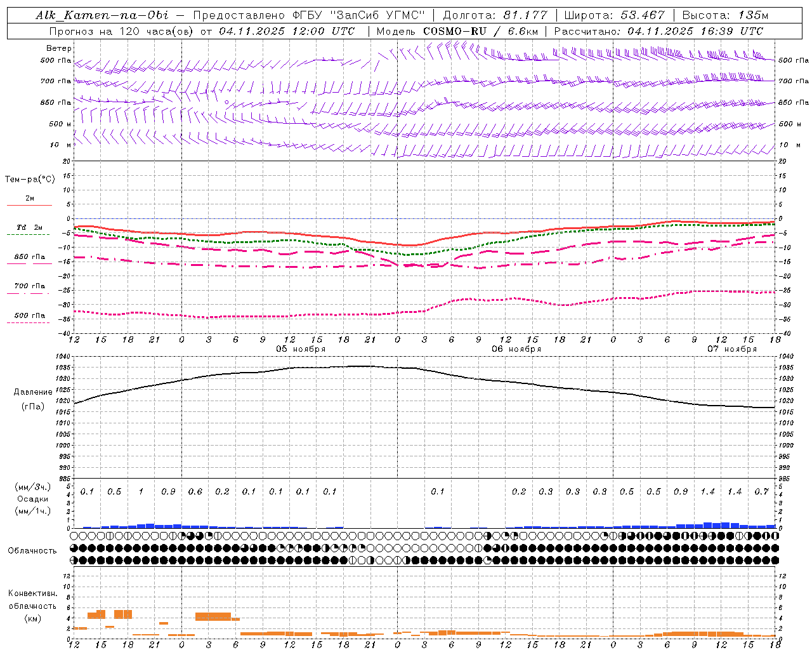Click the '500 гПа' legend entry under Тем-ра

[29, 315]
